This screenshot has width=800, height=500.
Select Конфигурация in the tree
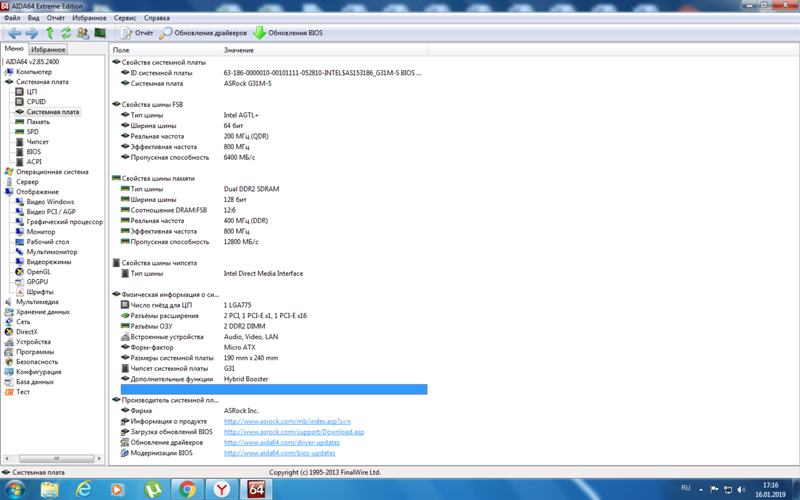39,372
